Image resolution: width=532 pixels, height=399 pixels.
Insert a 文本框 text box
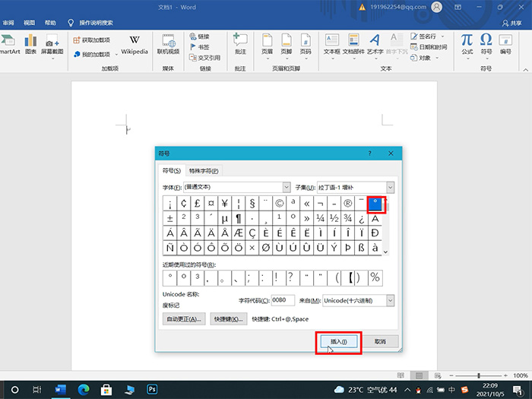(332, 46)
